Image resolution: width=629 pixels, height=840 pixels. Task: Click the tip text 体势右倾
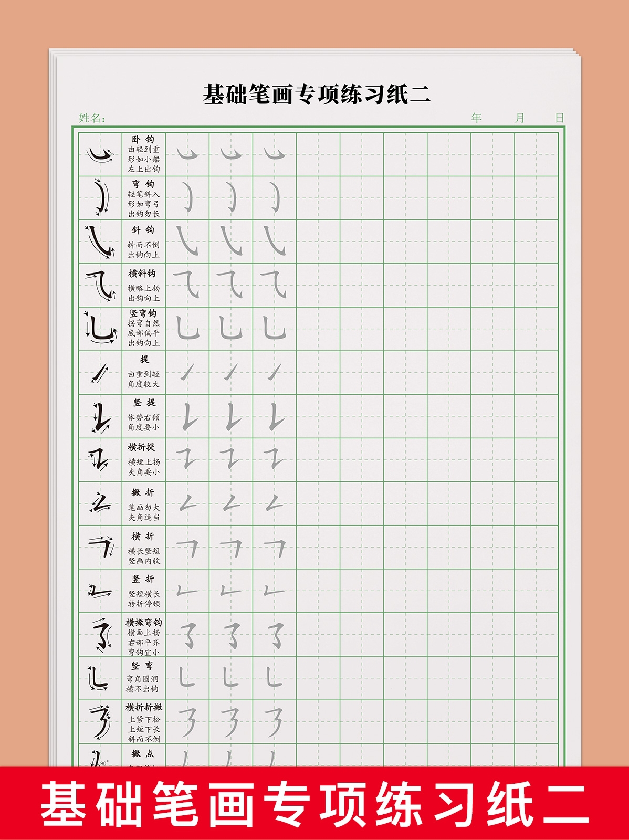[144, 417]
